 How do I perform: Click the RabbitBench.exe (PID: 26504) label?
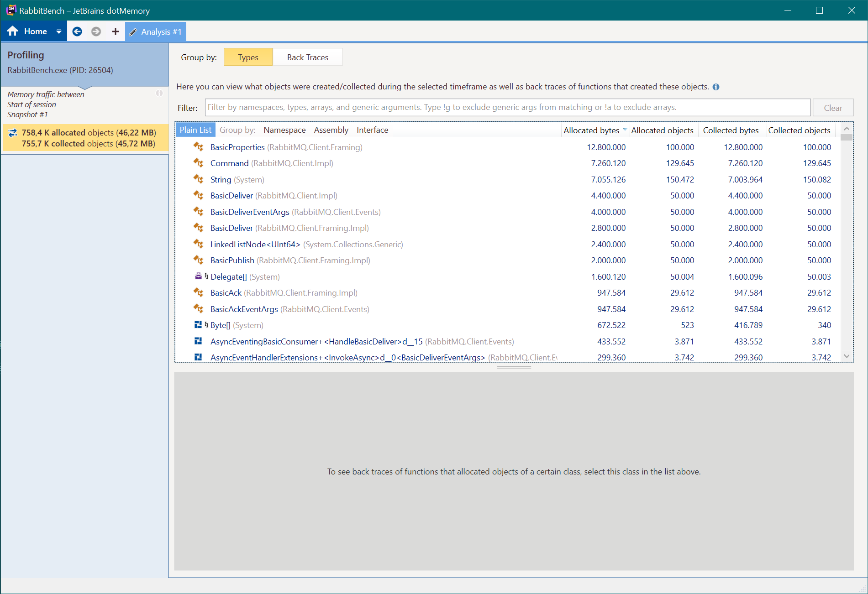click(x=60, y=70)
